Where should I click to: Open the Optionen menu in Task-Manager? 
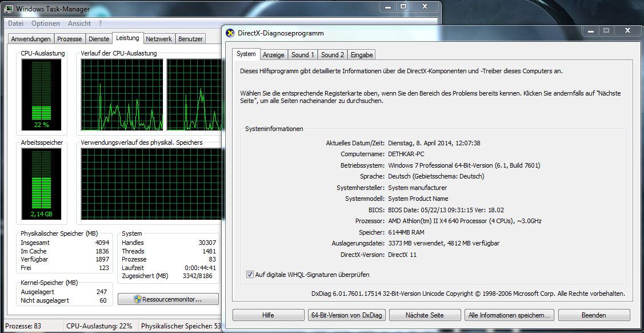[46, 23]
